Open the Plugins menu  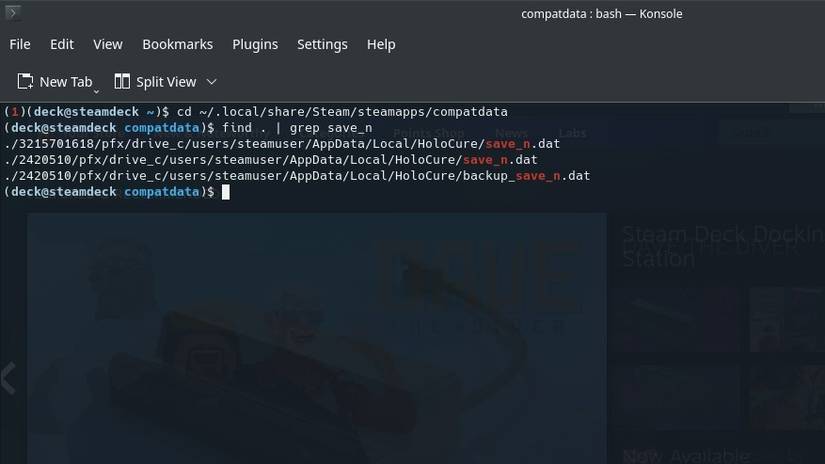coord(255,45)
